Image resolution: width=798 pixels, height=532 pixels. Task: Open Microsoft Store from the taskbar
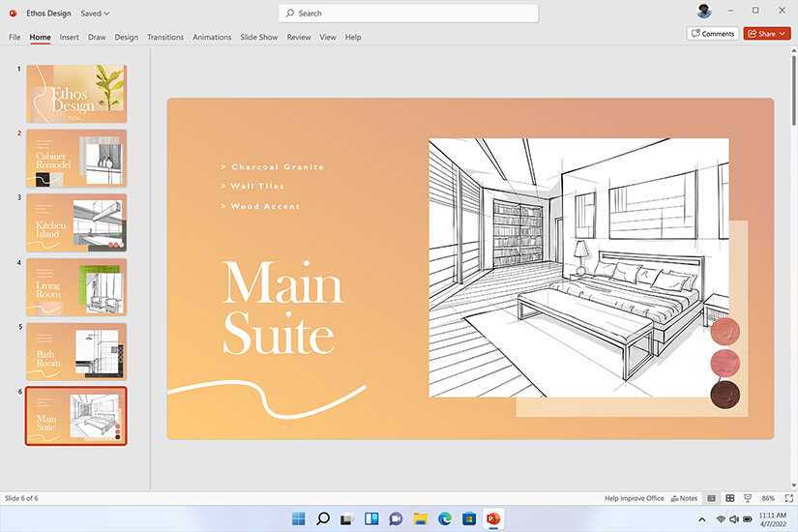pos(469,519)
